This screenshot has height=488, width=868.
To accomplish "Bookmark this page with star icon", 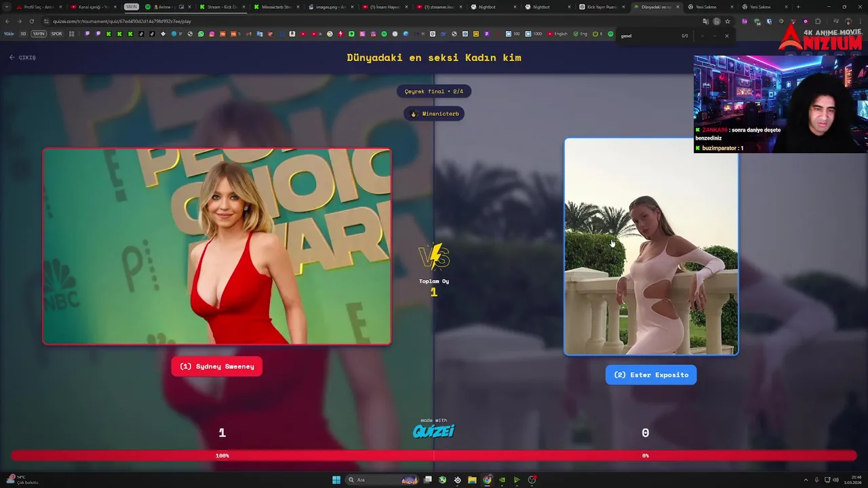I will click(728, 21).
